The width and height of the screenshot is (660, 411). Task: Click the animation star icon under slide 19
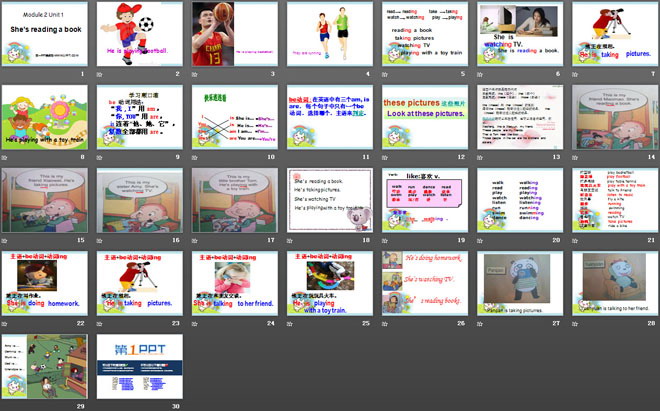click(x=385, y=241)
